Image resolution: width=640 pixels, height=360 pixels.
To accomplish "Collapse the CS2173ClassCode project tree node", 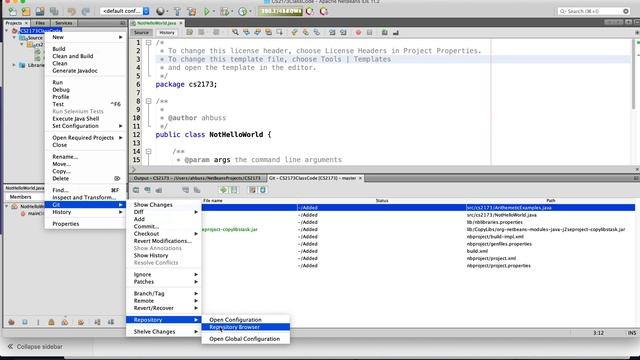I will point(7,31).
